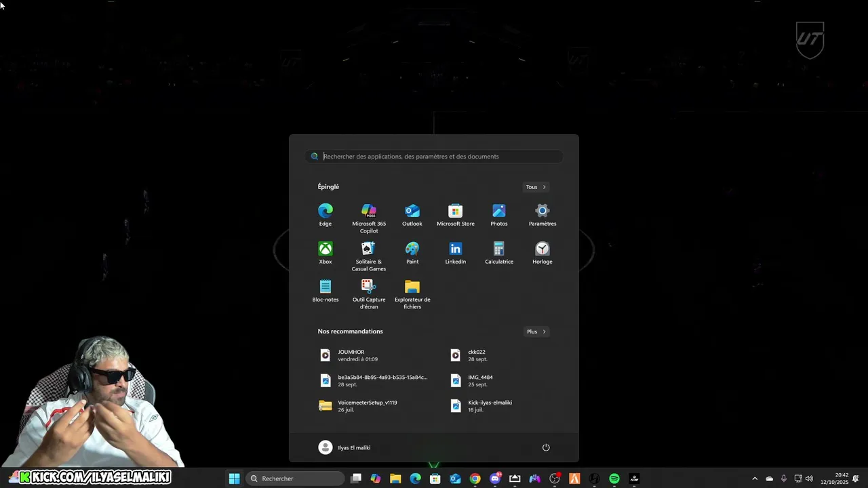
Task: Open the Calculatrice app
Action: point(499,253)
